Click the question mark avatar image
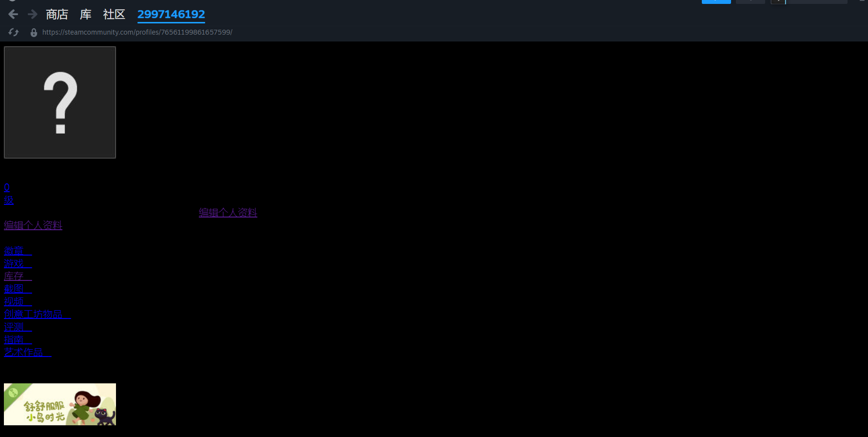The height and width of the screenshot is (437, 868). [60, 102]
